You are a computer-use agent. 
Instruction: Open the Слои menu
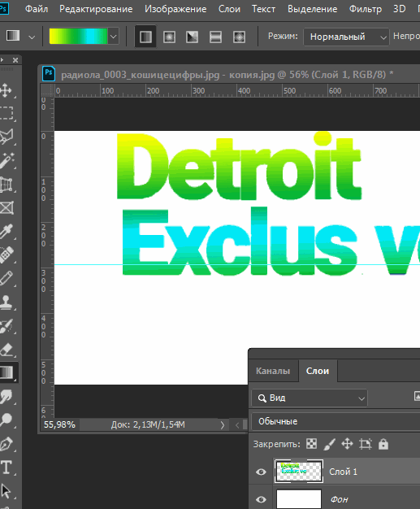[x=229, y=9]
